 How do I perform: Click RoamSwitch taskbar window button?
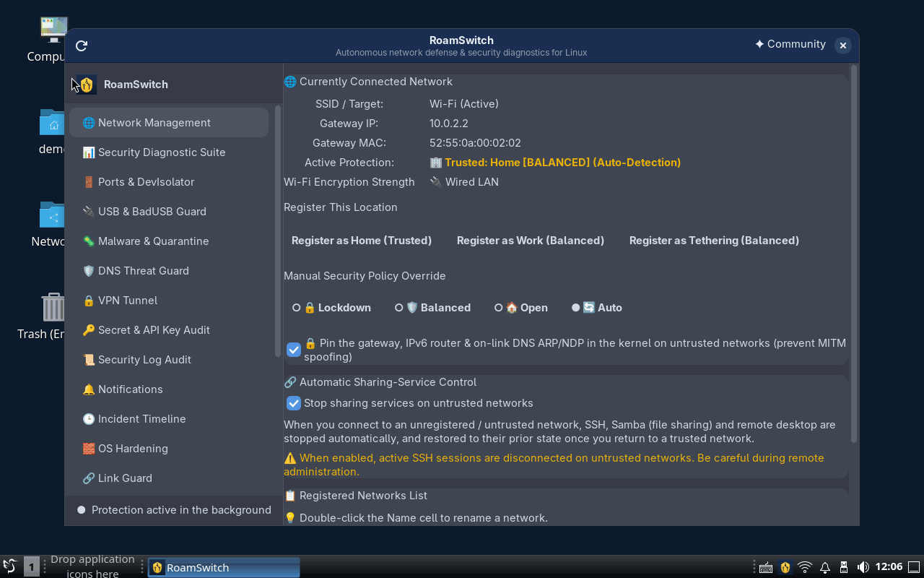pyautogui.click(x=224, y=567)
